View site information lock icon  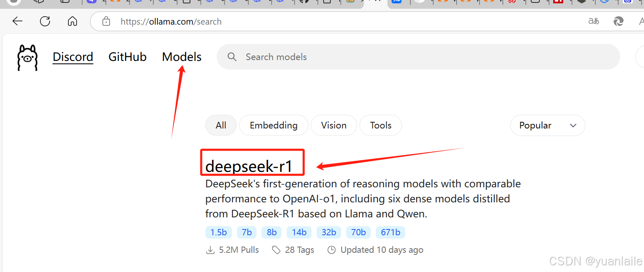pyautogui.click(x=106, y=21)
